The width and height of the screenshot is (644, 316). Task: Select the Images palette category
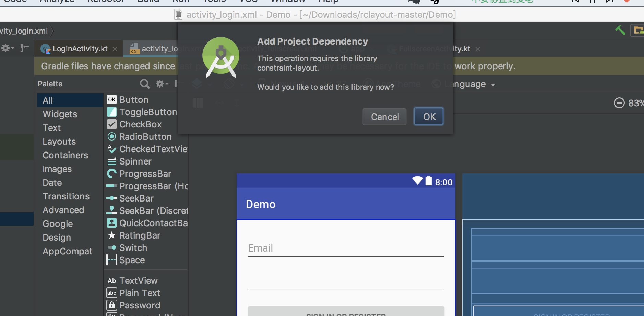point(70,169)
